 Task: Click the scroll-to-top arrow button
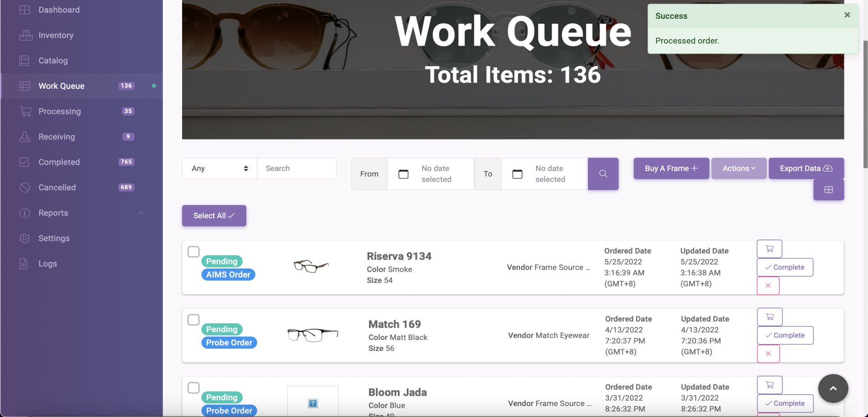pyautogui.click(x=833, y=388)
